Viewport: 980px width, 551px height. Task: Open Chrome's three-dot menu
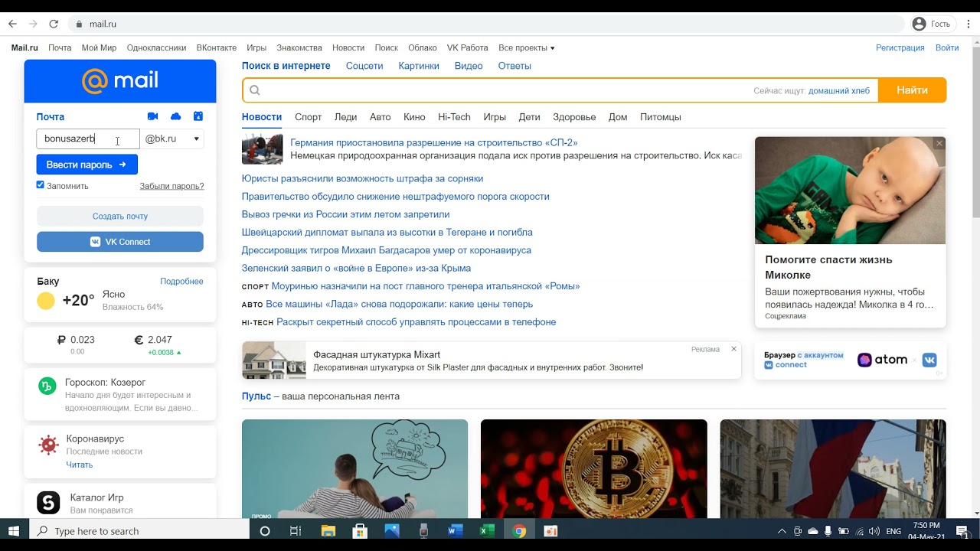coord(968,24)
